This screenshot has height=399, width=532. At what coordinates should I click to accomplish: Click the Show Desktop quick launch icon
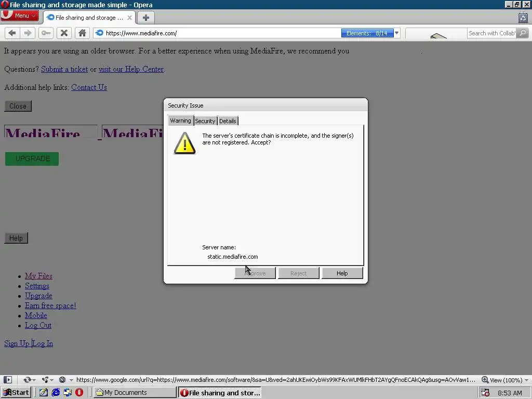click(x=44, y=393)
